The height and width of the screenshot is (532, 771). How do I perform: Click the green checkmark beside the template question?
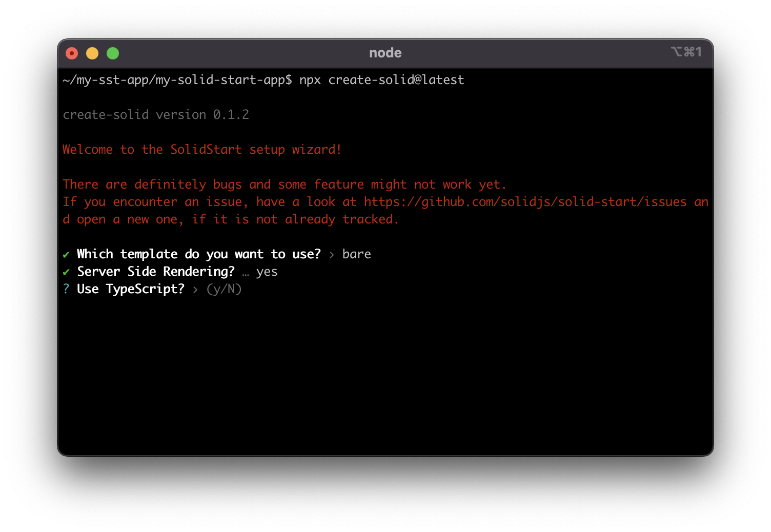click(66, 255)
